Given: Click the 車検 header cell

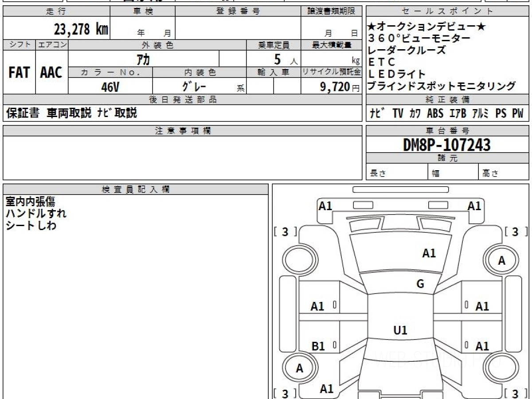Looking at the screenshot, I should (x=143, y=12).
